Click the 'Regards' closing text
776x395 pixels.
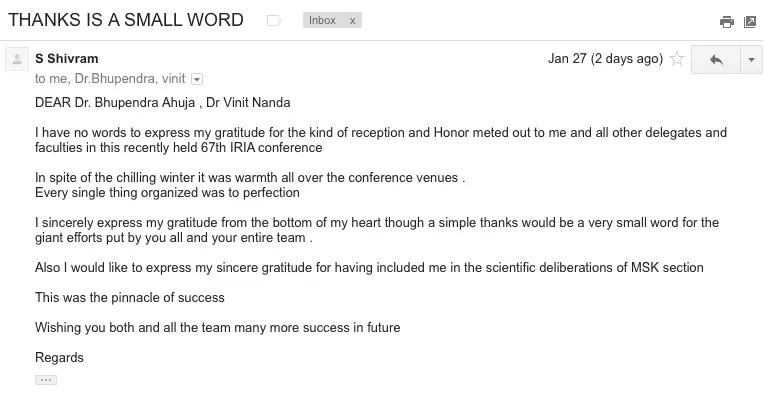pyautogui.click(x=59, y=357)
